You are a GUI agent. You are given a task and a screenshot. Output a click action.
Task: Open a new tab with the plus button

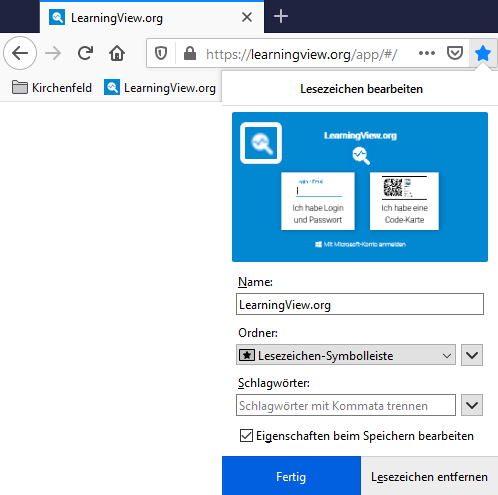pyautogui.click(x=281, y=16)
